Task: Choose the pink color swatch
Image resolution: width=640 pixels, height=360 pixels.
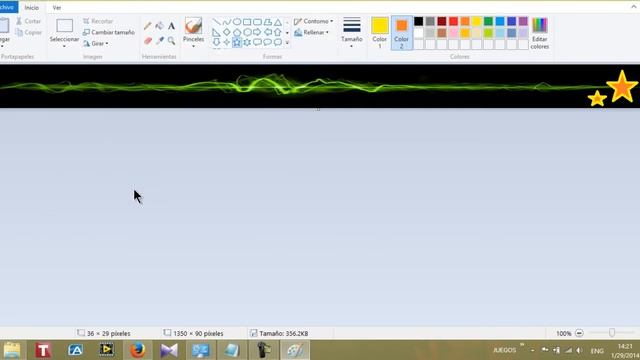Action: [x=453, y=33]
